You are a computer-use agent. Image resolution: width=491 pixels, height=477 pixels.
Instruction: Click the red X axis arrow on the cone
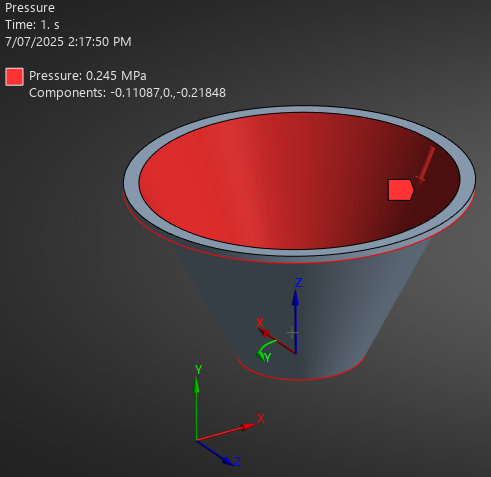tap(276, 340)
